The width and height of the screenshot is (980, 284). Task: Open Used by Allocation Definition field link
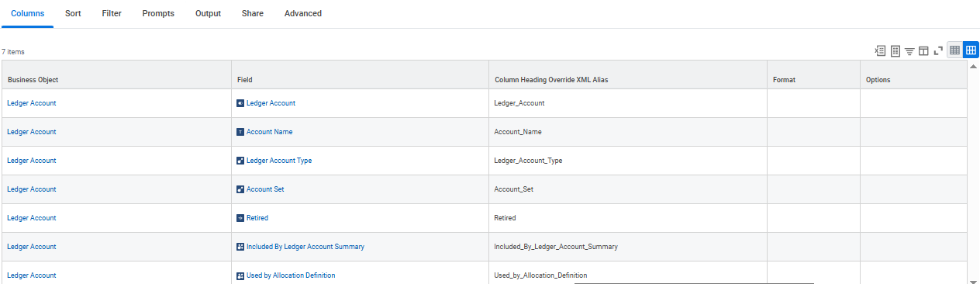click(291, 275)
